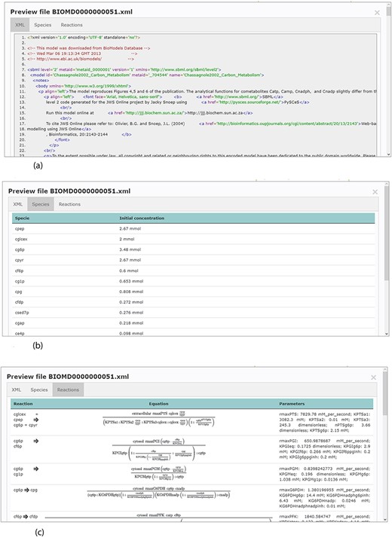Image resolution: width=392 pixels, height=541 pixels.
Task: Click the rmaxPTS parameters cell
Action: tap(324, 422)
